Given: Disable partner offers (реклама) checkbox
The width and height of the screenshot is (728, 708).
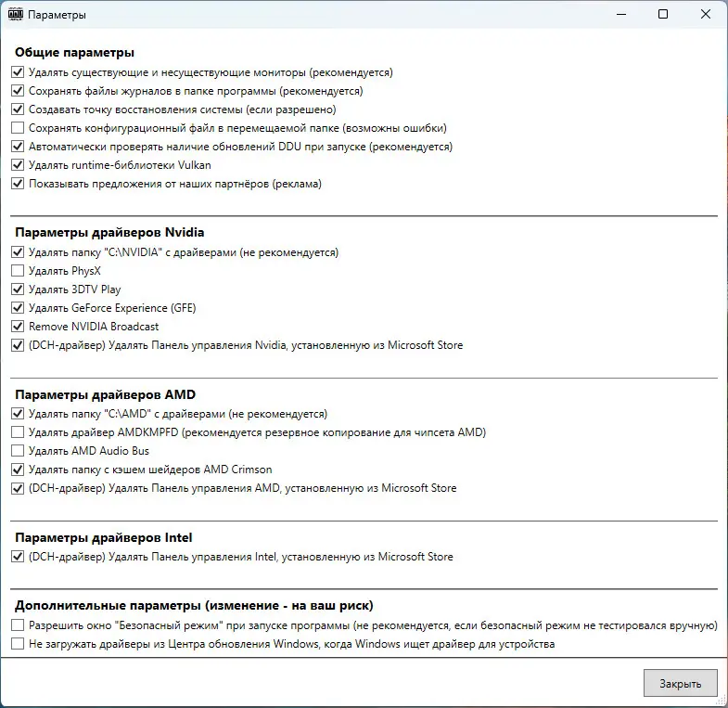Looking at the screenshot, I should click(x=18, y=184).
